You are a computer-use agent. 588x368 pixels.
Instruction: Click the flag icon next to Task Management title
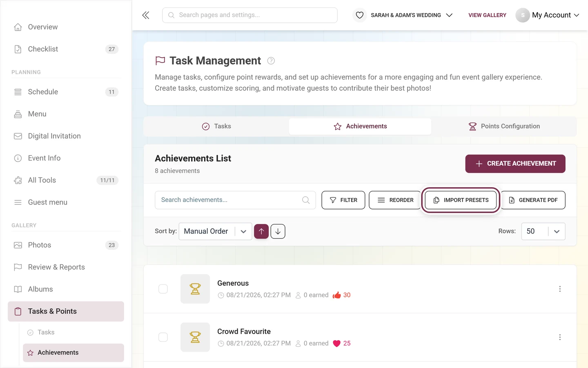160,61
